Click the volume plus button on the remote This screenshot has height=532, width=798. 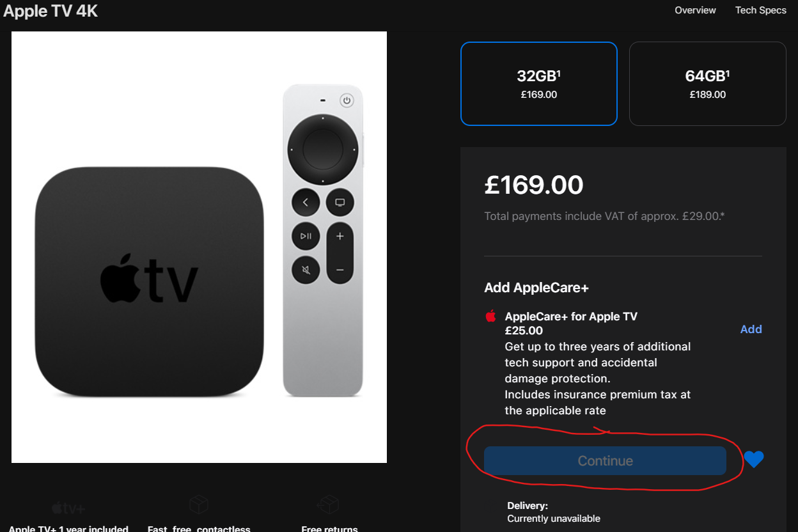click(340, 237)
